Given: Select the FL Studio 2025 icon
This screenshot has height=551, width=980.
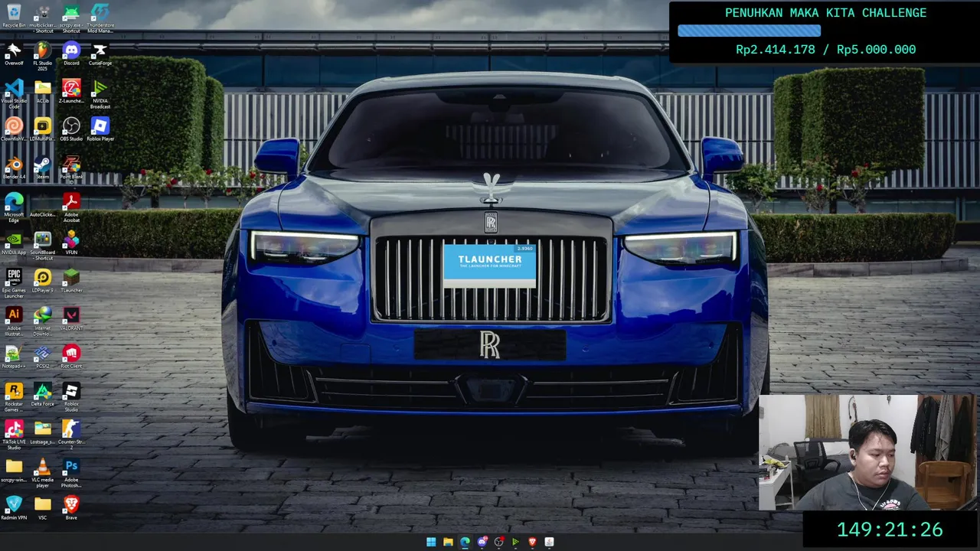Looking at the screenshot, I should click(43, 57).
